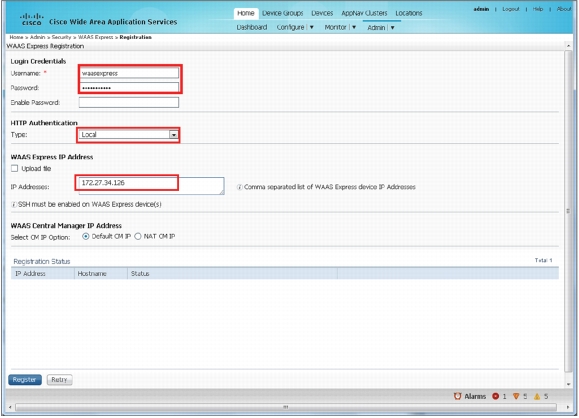Click the horizontal scrollbar right arrow
The width and height of the screenshot is (579, 418).
tap(568, 407)
